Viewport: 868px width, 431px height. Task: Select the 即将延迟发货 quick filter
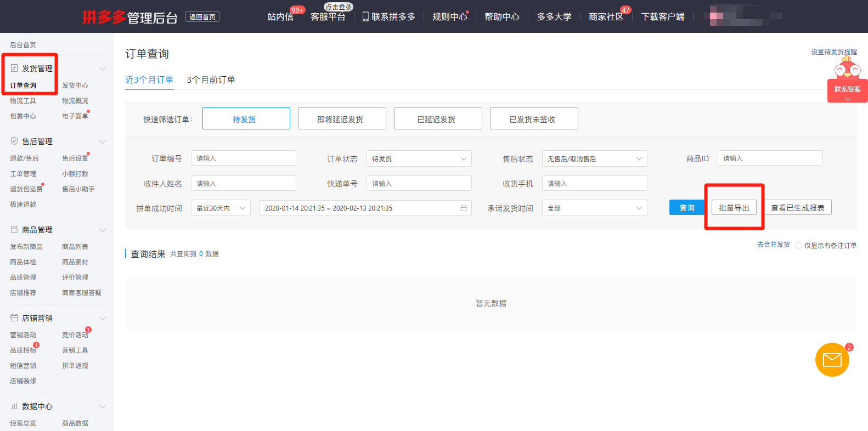coord(342,118)
